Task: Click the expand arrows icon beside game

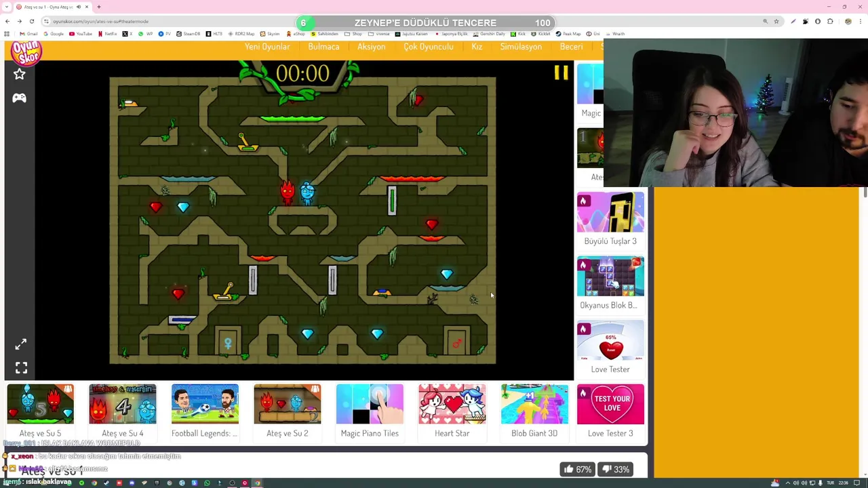Action: (x=21, y=344)
